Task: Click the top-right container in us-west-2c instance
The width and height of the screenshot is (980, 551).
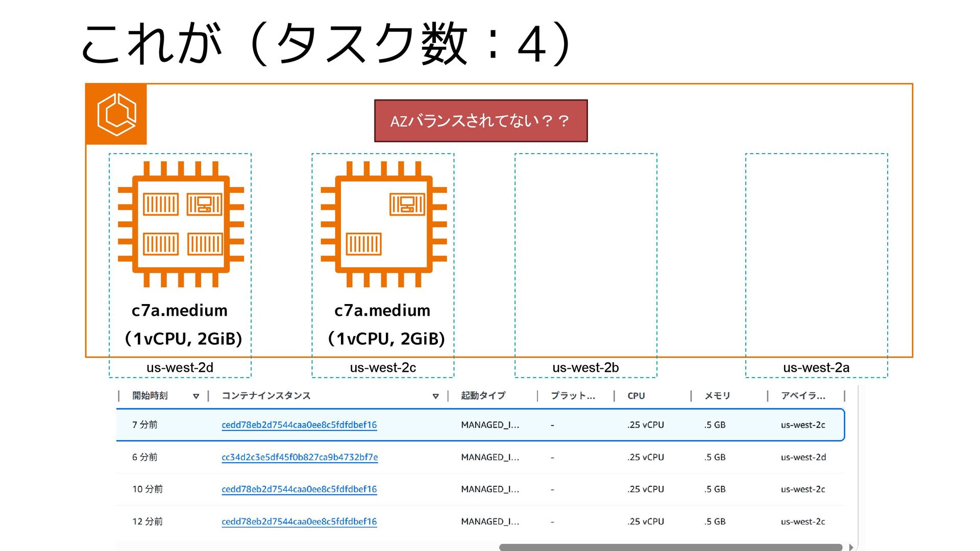Action: tap(407, 205)
